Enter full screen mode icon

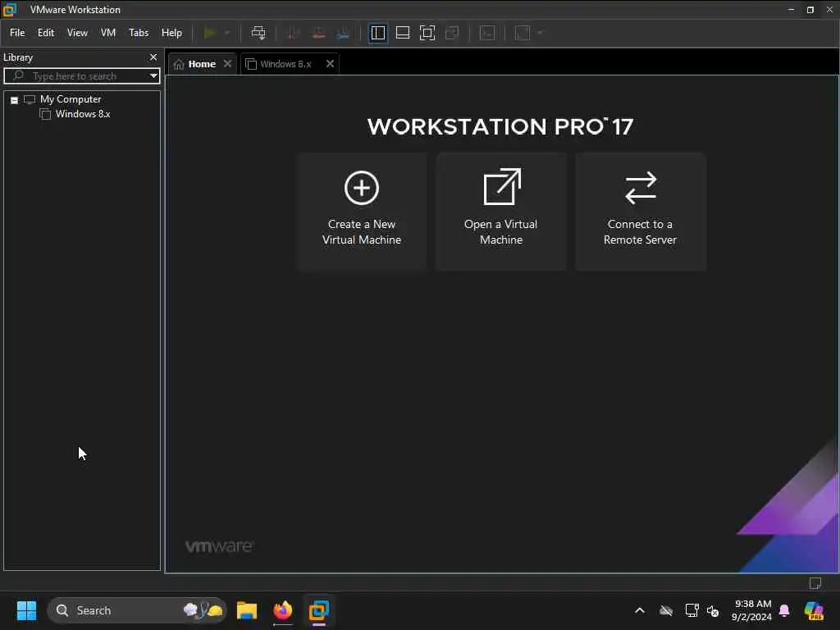(x=427, y=33)
